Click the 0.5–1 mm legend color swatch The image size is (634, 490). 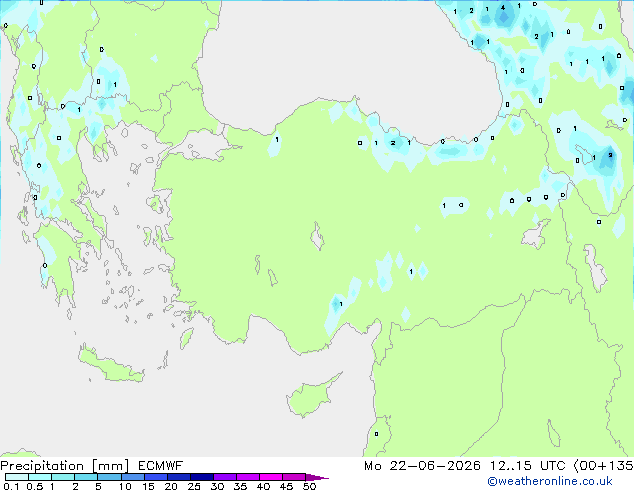click(x=40, y=477)
